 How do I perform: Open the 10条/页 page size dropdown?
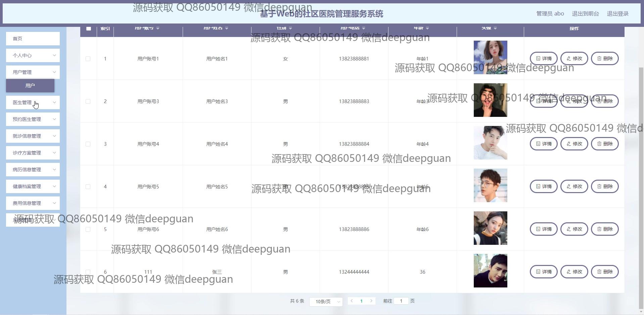point(326,302)
